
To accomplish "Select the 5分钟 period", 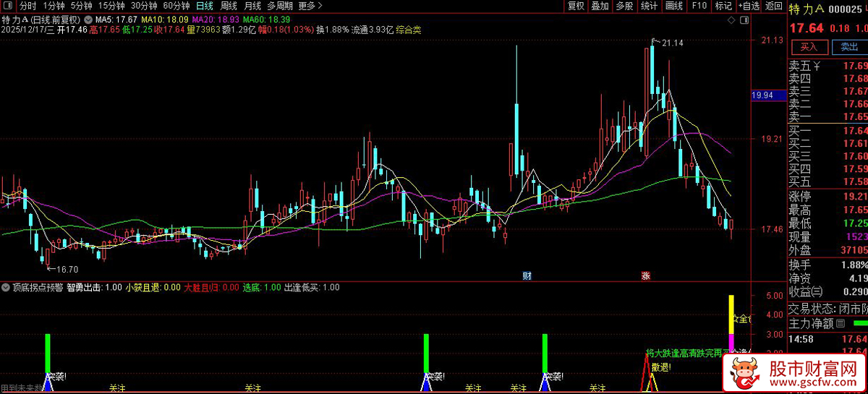I will point(82,6).
